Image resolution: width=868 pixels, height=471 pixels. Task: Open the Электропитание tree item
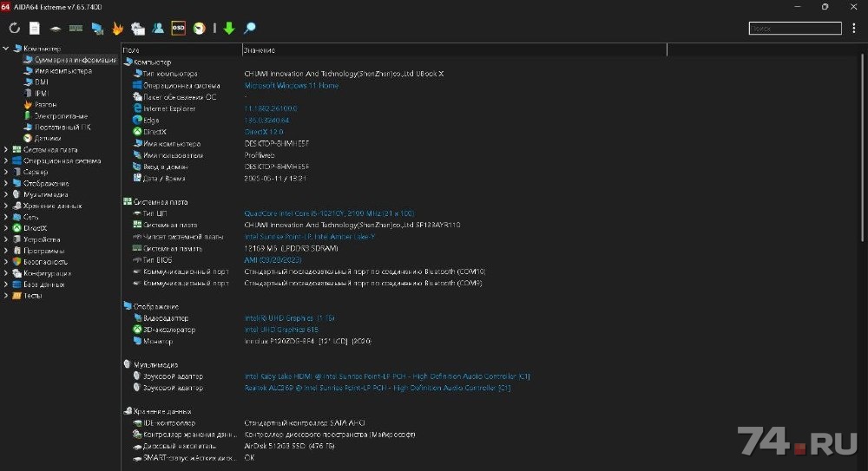[x=61, y=115]
